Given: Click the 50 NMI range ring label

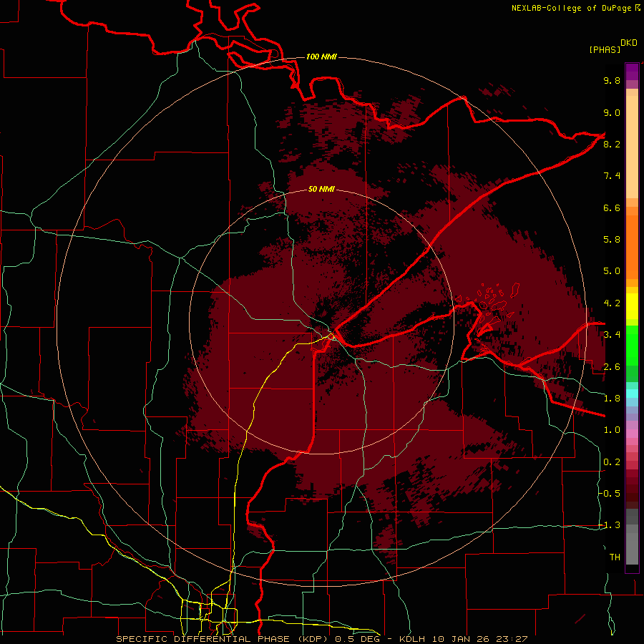Looking at the screenshot, I should tap(321, 189).
